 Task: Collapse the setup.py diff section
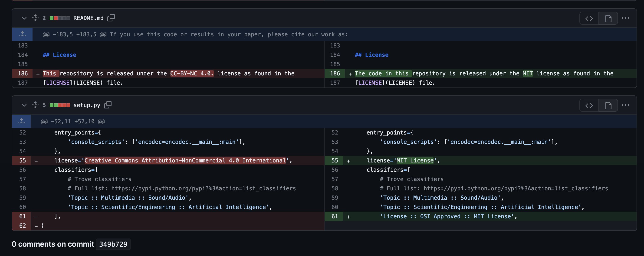tap(24, 105)
